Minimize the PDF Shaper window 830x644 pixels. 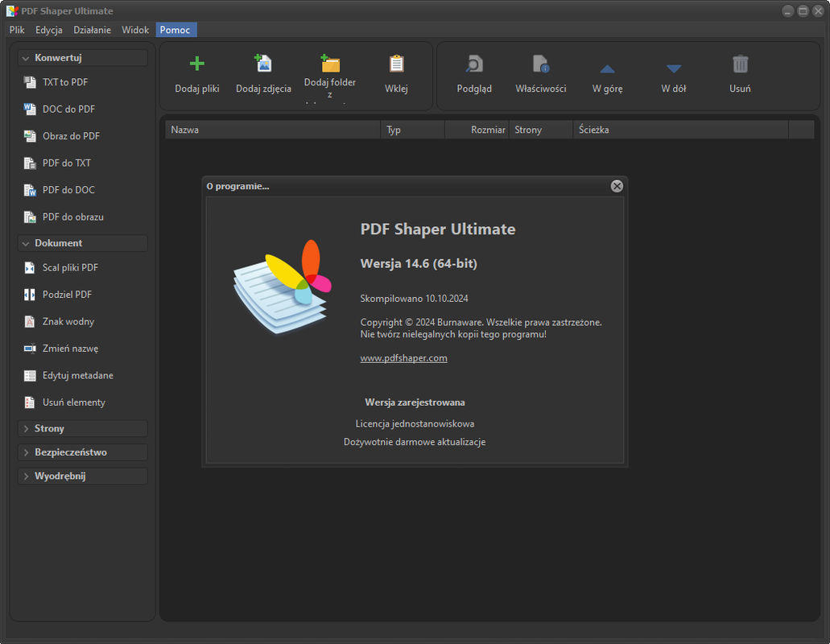click(788, 11)
